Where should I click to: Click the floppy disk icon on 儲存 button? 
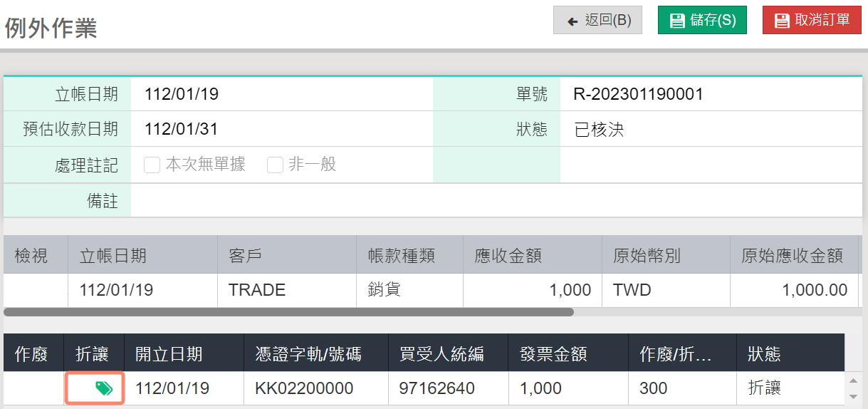pyautogui.click(x=677, y=21)
